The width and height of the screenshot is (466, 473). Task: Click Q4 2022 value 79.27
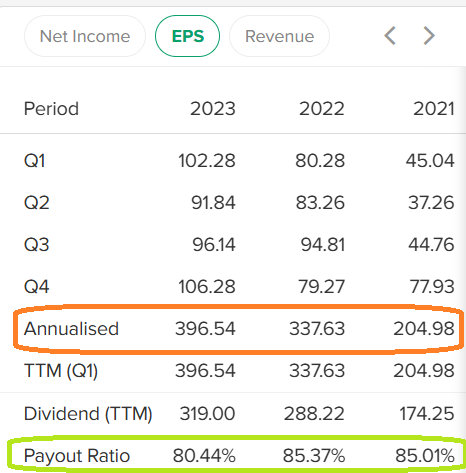click(x=321, y=287)
